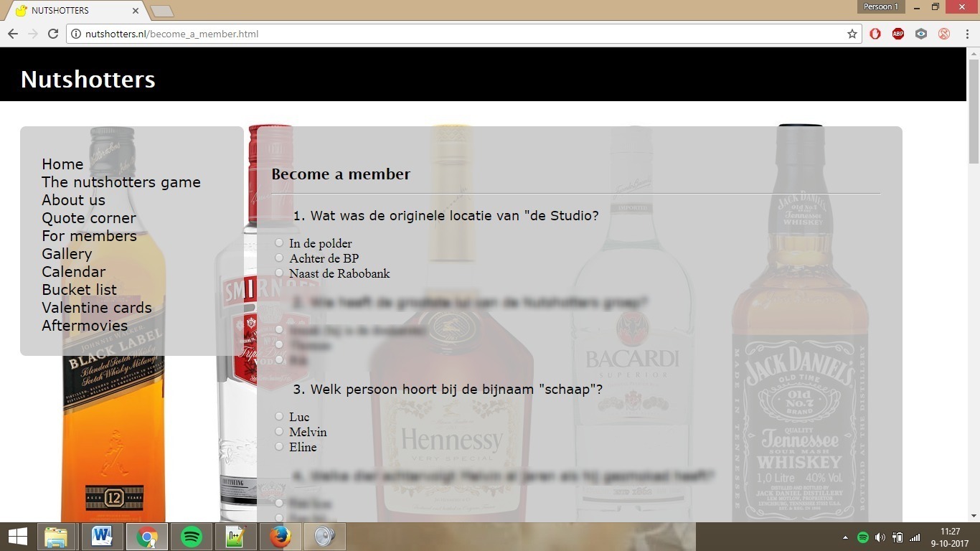Open the Chrome three-dot menu

tap(967, 34)
